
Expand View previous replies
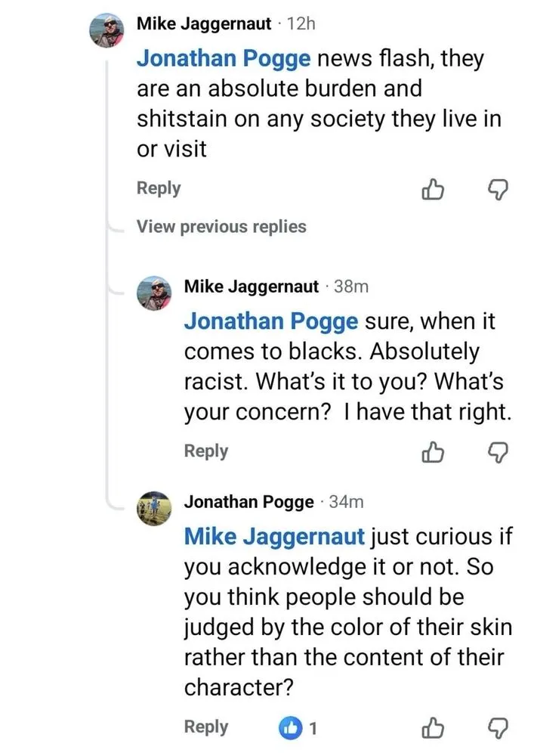tap(221, 227)
